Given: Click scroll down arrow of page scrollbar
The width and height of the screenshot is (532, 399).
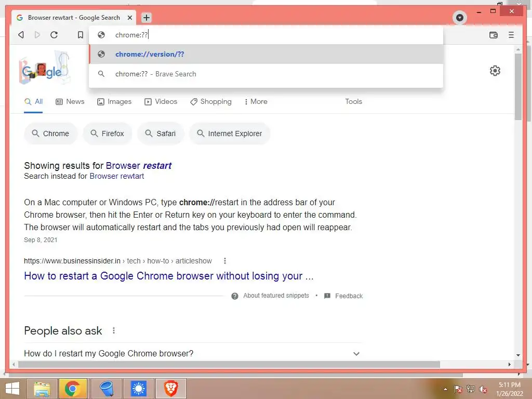Looking at the screenshot, I should pyautogui.click(x=518, y=355).
